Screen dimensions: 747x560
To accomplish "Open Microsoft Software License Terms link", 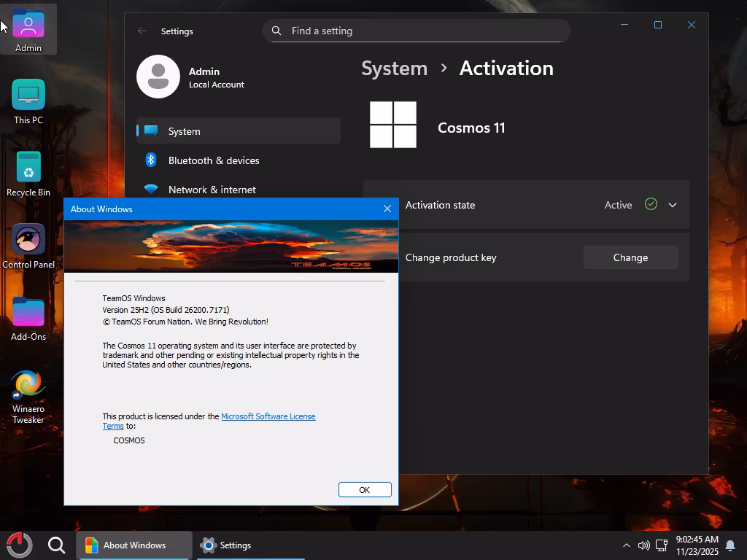I will pyautogui.click(x=268, y=416).
